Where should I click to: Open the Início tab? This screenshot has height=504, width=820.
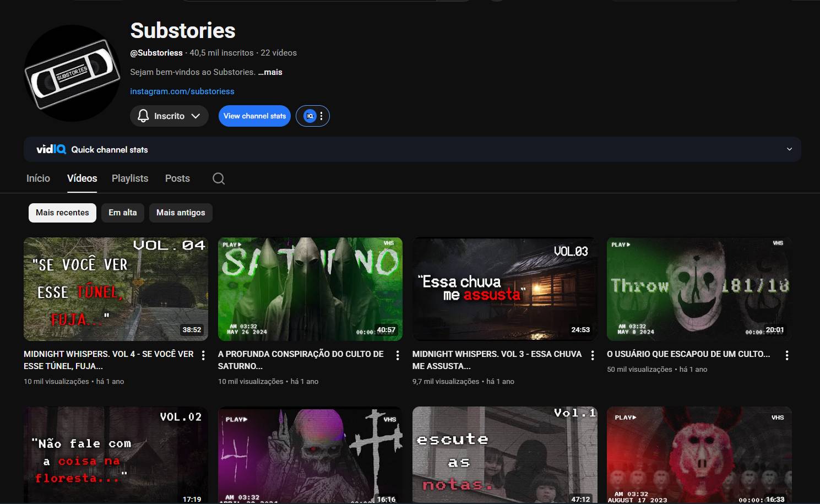38,178
